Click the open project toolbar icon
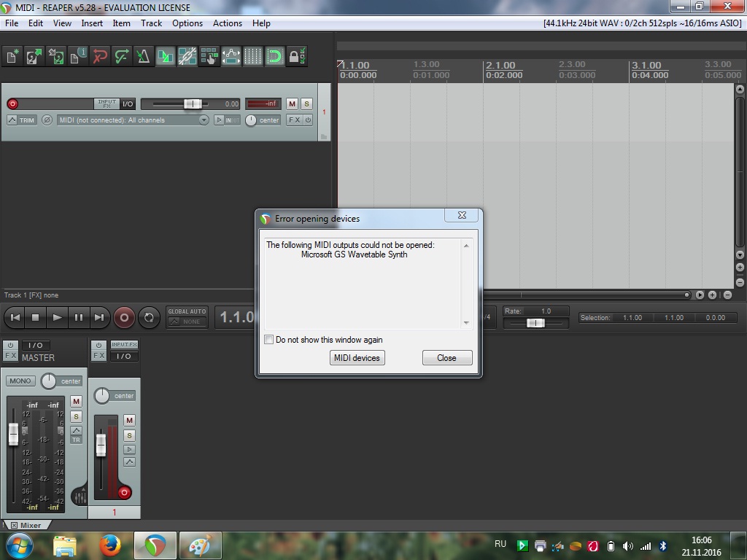This screenshot has width=747, height=560. [x=34, y=56]
